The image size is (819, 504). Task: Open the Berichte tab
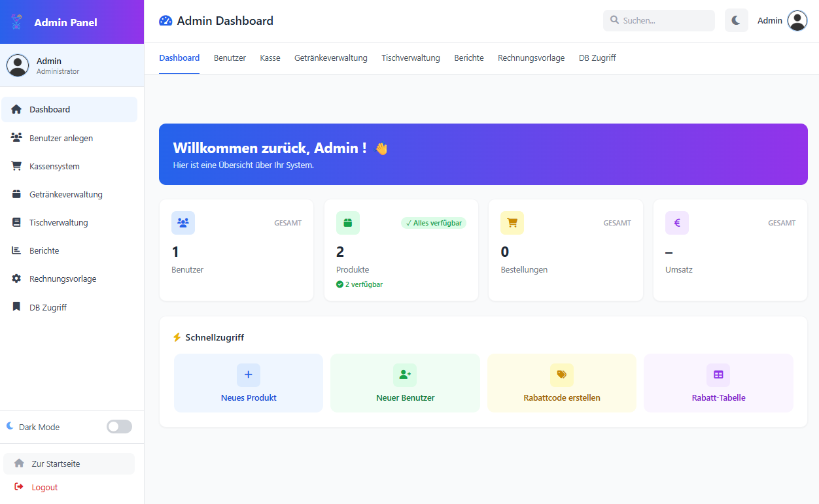click(469, 58)
